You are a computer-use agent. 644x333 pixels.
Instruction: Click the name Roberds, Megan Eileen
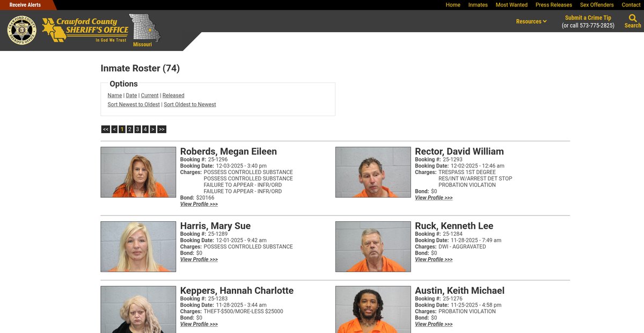point(229,151)
